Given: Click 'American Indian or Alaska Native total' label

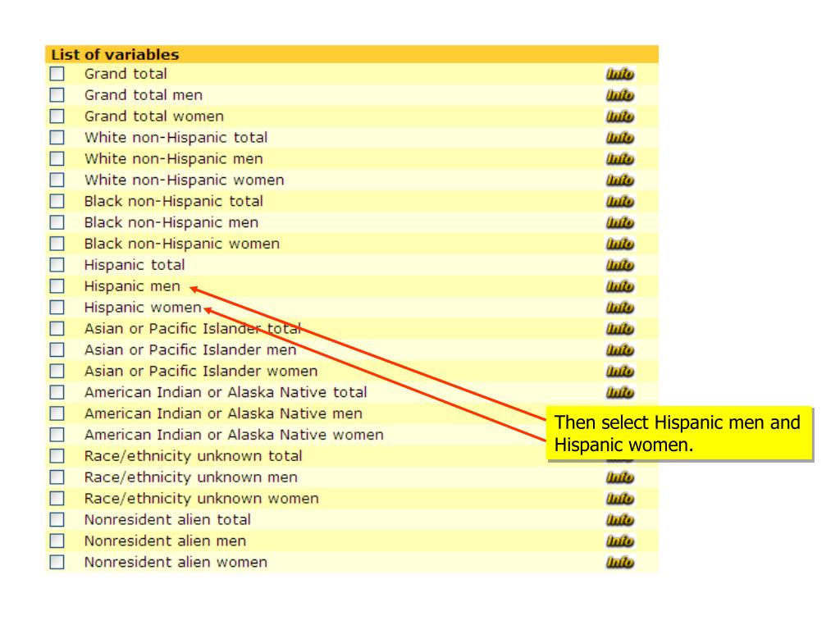Looking at the screenshot, I should 226,392.
